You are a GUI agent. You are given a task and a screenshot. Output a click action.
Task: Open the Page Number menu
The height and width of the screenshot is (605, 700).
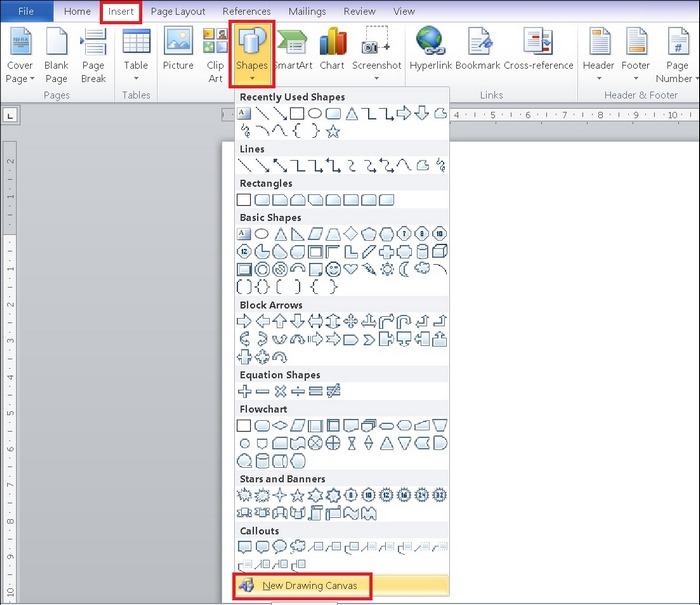coord(677,55)
